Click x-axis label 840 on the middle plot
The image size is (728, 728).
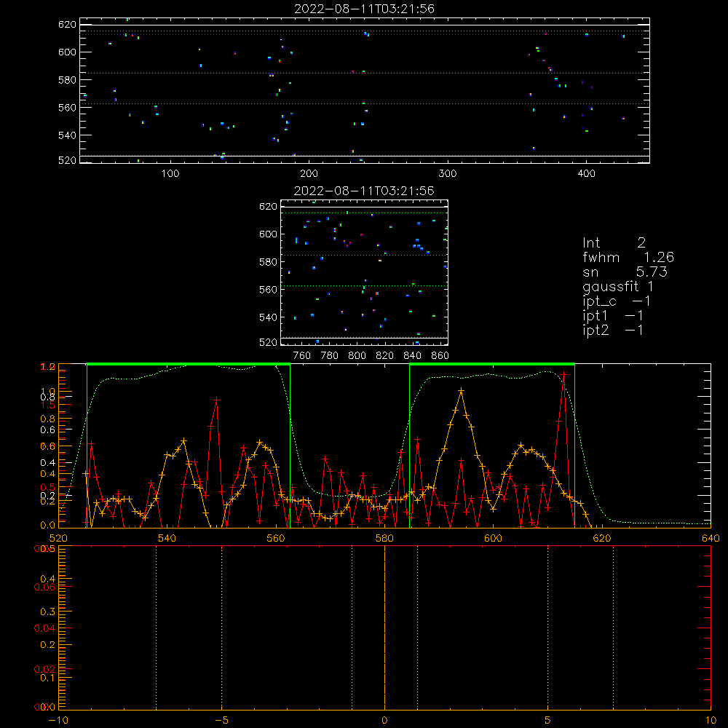coord(412,356)
